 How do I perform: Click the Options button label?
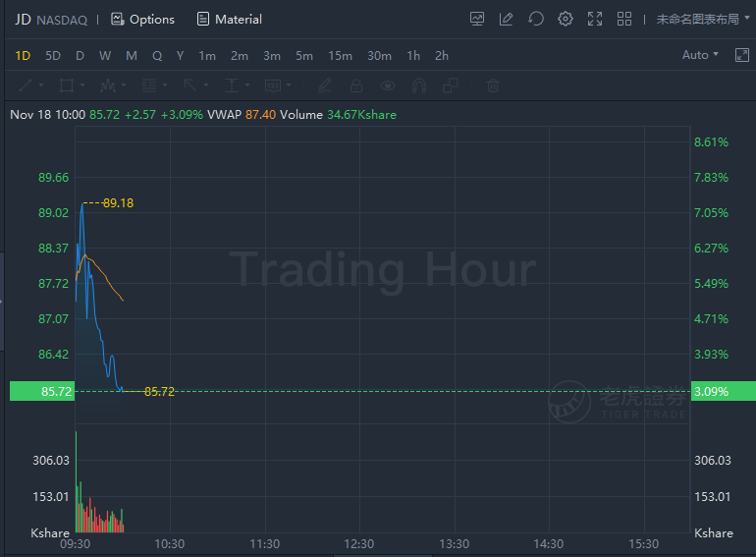(x=152, y=20)
